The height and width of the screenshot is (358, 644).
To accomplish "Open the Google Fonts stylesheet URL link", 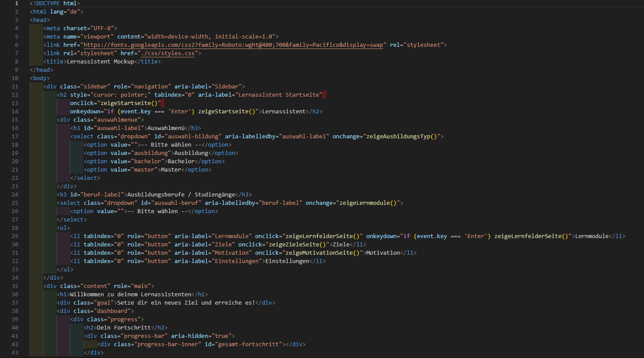I will 233,45.
